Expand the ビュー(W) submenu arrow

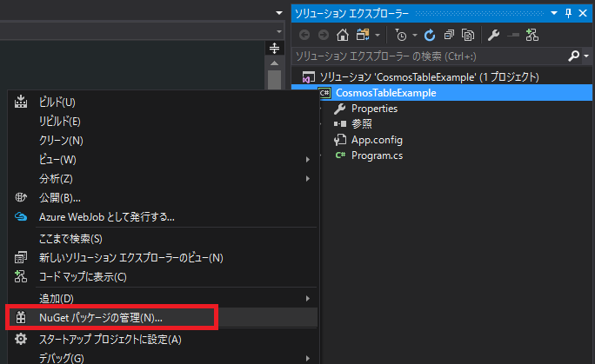(308, 160)
